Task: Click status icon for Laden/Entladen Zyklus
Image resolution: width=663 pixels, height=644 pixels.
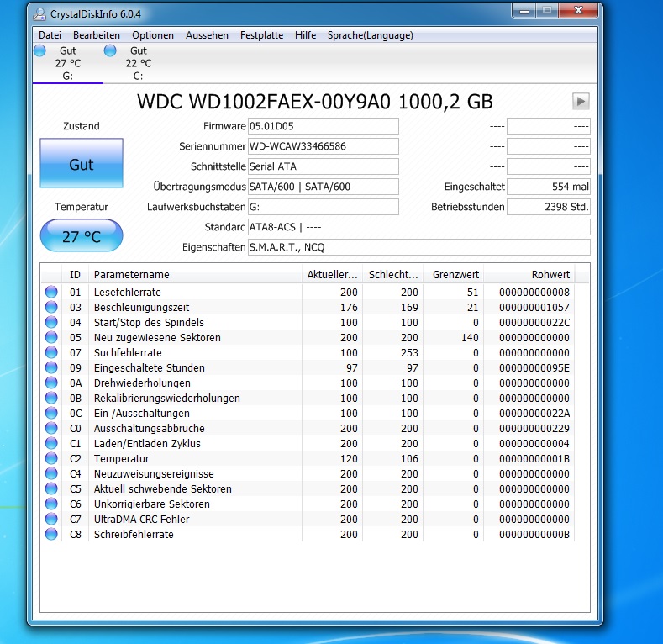Action: [x=51, y=443]
